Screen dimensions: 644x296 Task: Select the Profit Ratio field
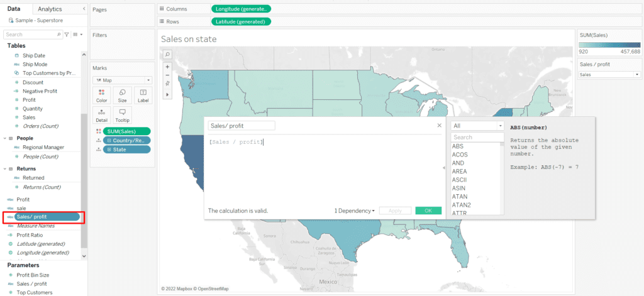tap(30, 235)
